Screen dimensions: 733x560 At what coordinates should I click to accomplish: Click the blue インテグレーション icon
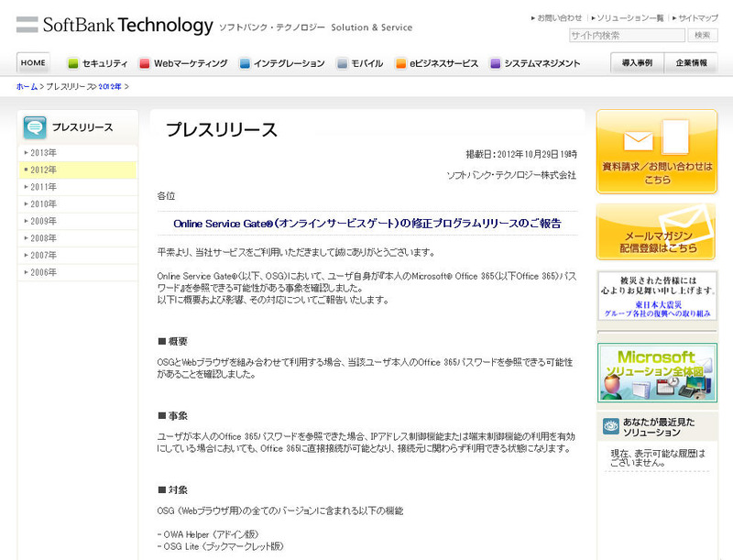245,63
